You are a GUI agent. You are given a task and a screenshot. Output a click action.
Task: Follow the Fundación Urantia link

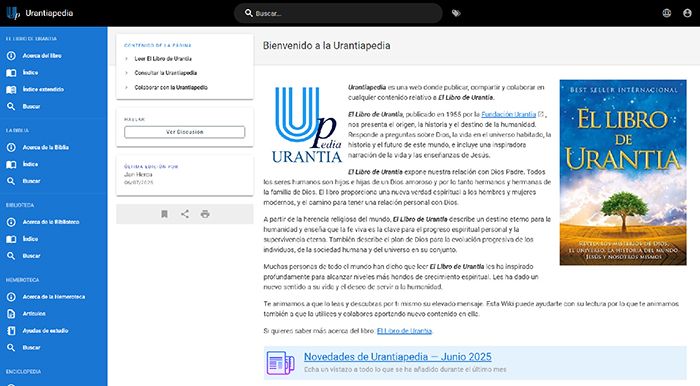pyautogui.click(x=508, y=114)
